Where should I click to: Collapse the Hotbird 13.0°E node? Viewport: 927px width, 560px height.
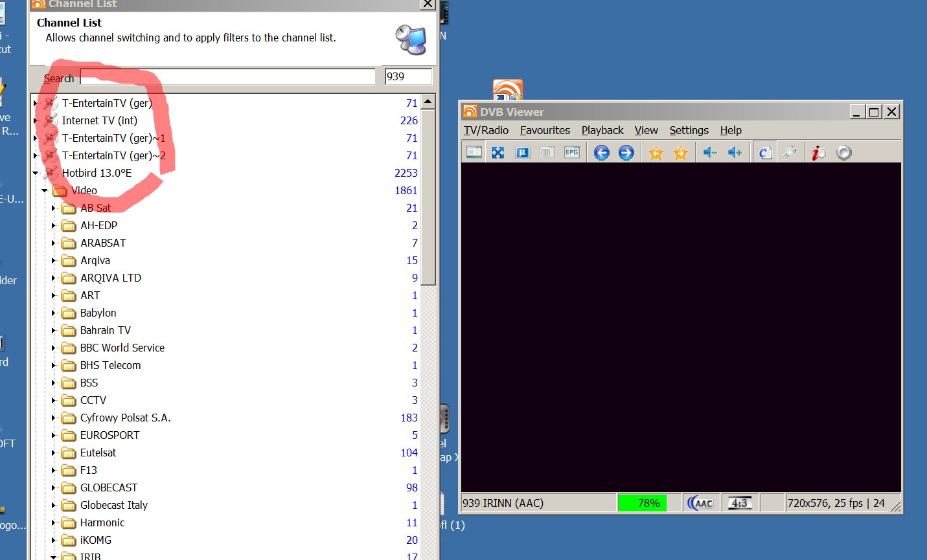[36, 174]
